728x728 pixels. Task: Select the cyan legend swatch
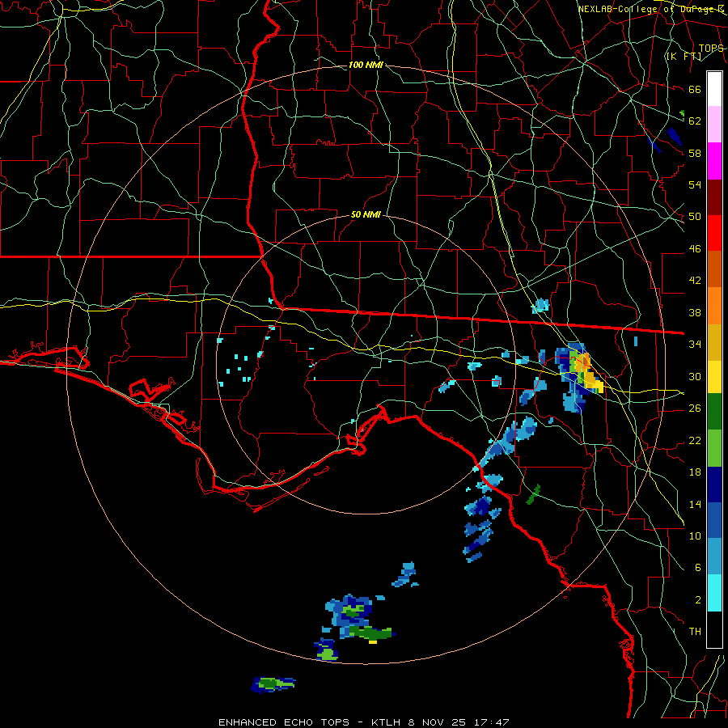click(x=714, y=593)
